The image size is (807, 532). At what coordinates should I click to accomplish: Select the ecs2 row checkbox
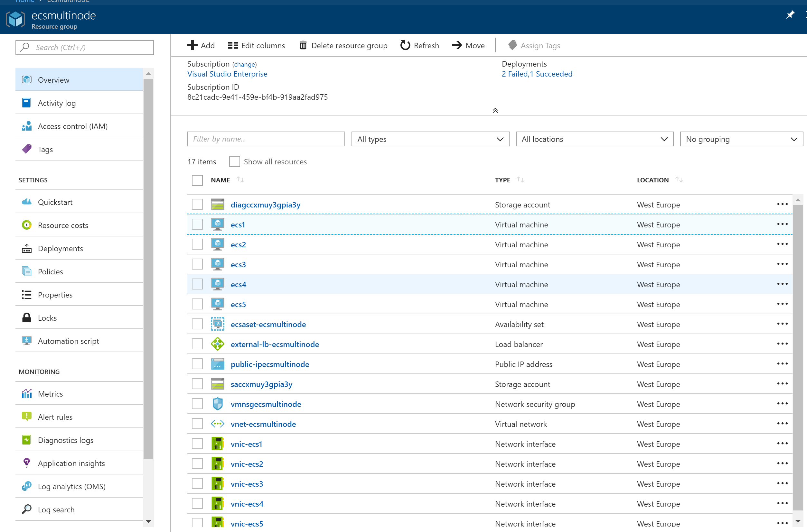(x=197, y=244)
